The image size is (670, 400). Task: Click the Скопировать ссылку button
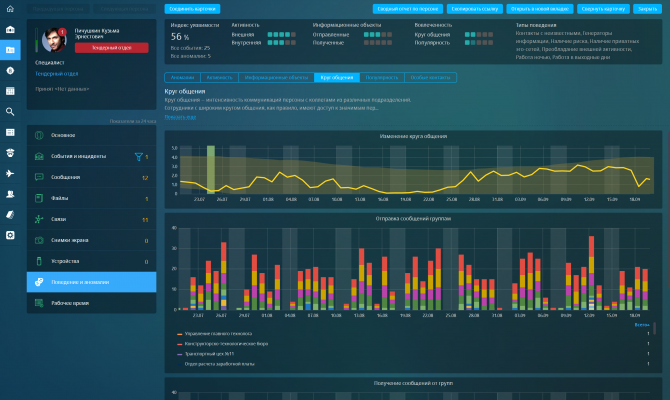(475, 9)
